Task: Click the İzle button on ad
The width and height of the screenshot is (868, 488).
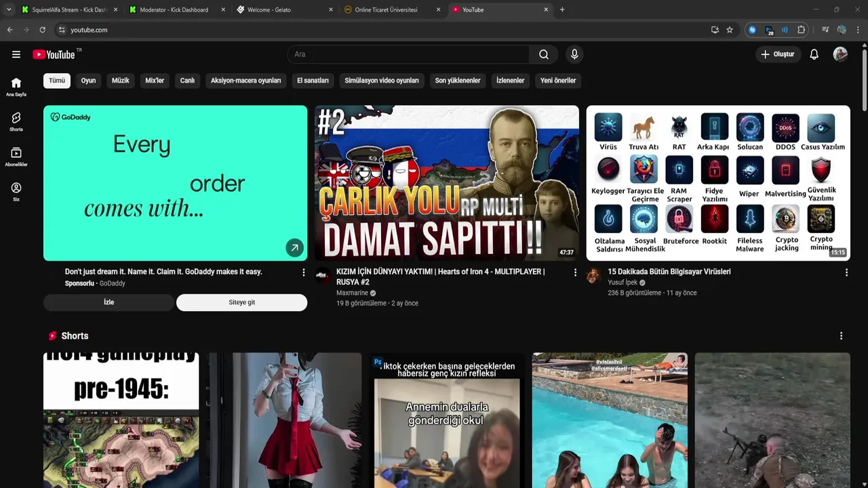Action: coord(108,302)
